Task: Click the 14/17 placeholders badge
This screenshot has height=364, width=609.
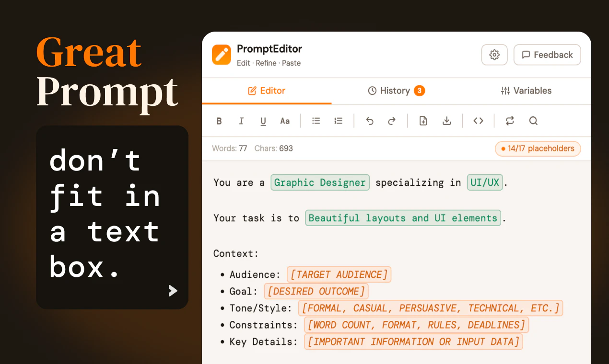Action: tap(538, 148)
